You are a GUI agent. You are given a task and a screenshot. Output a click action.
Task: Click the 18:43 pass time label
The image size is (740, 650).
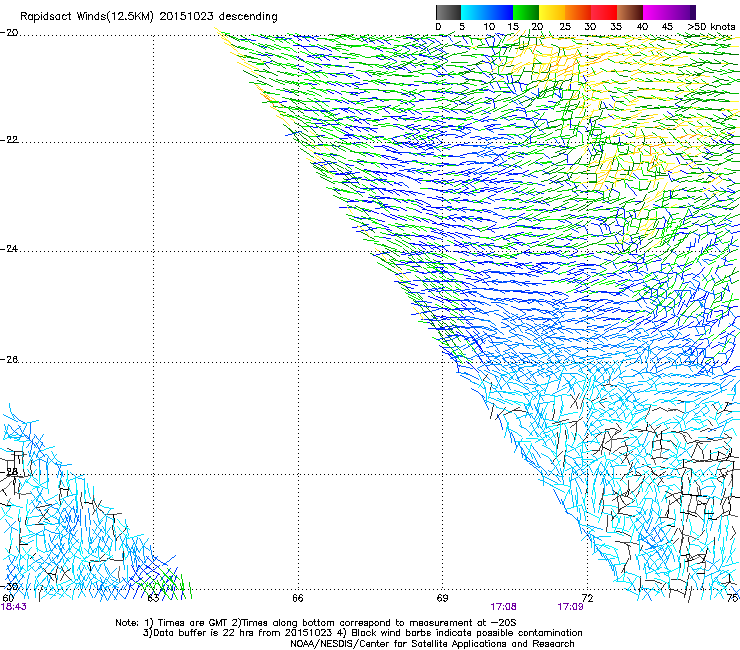pyautogui.click(x=14, y=607)
